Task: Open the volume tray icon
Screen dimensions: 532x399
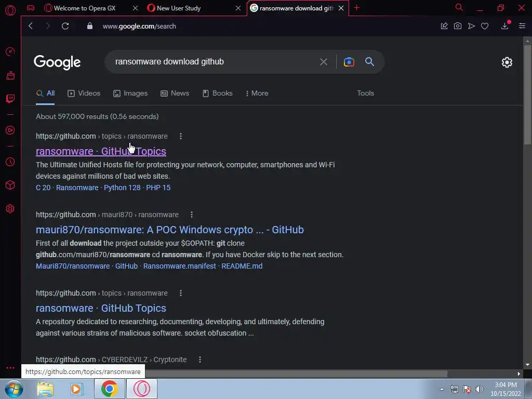Action: (x=479, y=389)
